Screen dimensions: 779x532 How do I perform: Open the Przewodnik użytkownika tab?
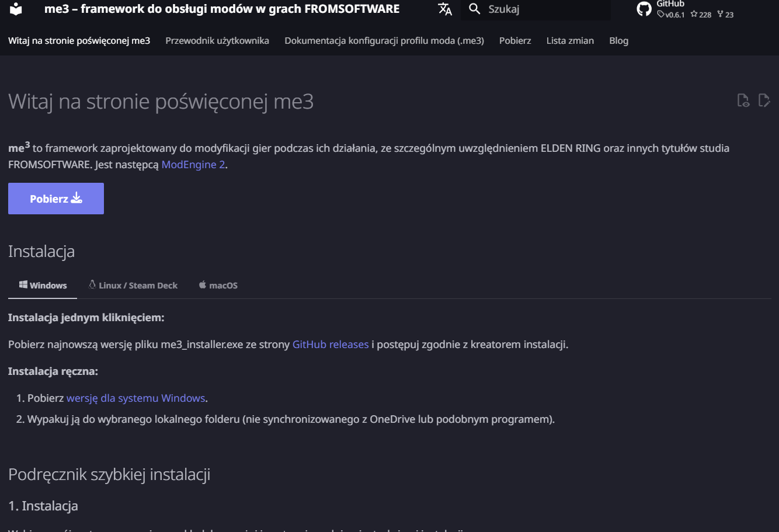point(217,40)
